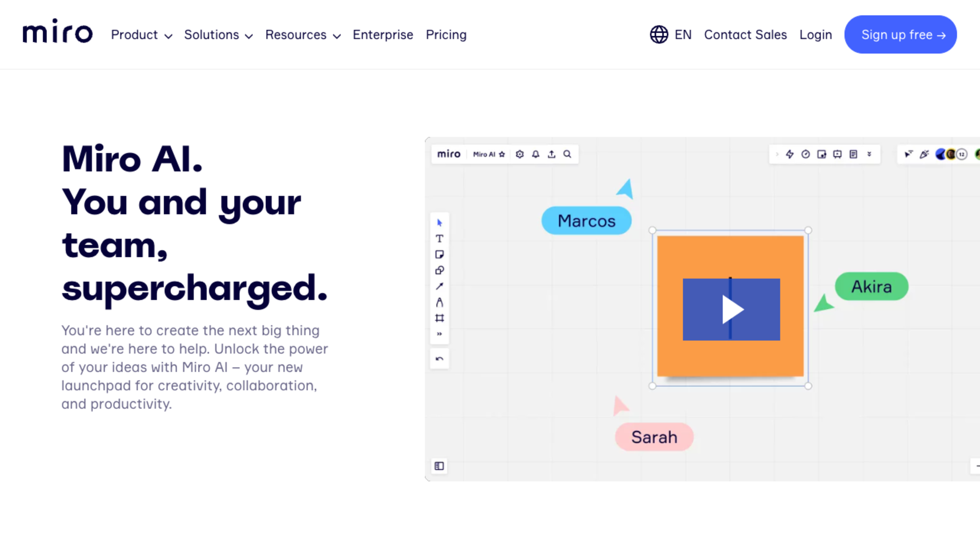This screenshot has width=980, height=551.
Task: Select the Text tool in the Miro toolbar
Action: (439, 239)
